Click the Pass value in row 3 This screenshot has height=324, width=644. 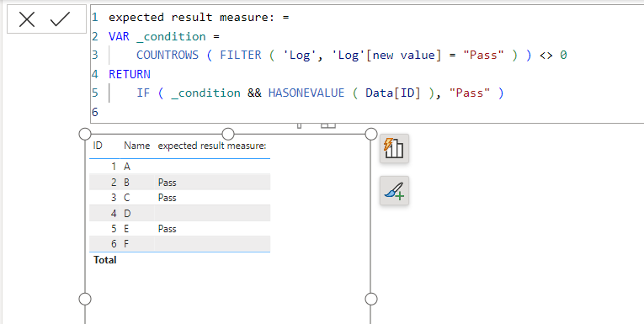[x=168, y=198]
